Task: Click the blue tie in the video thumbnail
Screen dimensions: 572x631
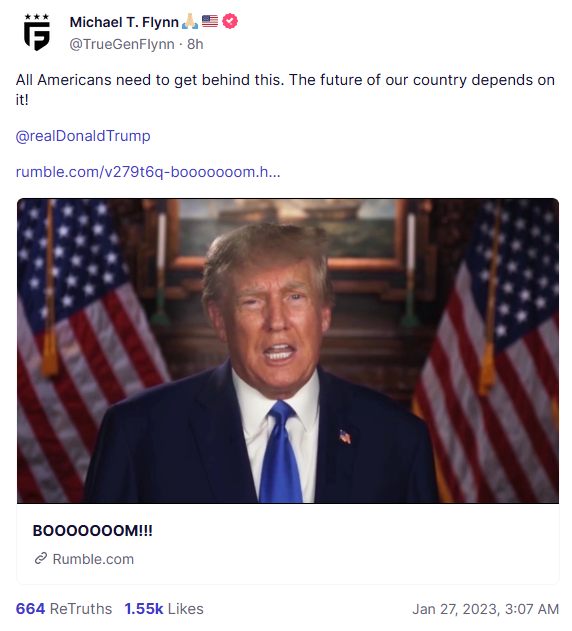Action: point(281,451)
